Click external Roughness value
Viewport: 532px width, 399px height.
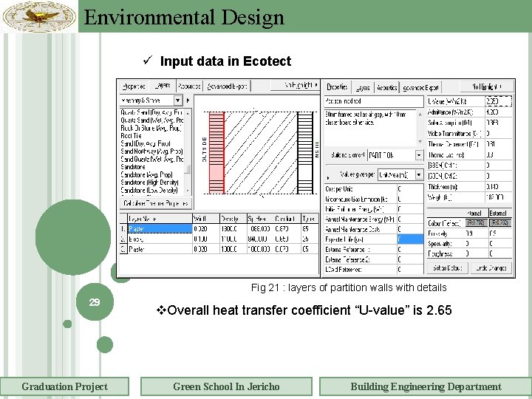point(500,253)
